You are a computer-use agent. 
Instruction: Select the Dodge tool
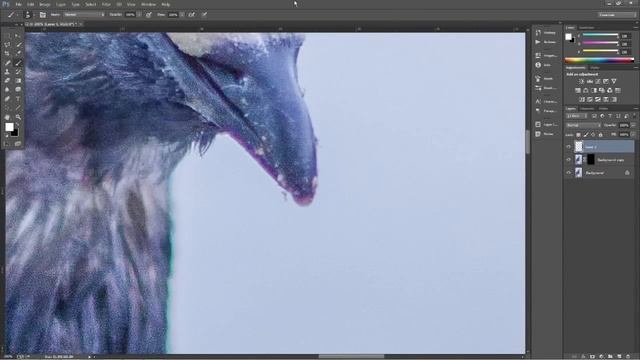click(18, 89)
